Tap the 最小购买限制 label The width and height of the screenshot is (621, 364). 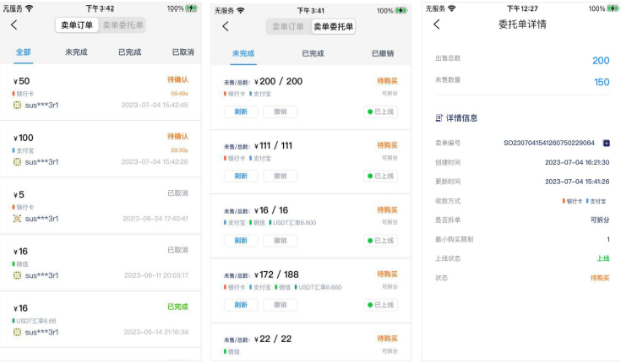(455, 239)
